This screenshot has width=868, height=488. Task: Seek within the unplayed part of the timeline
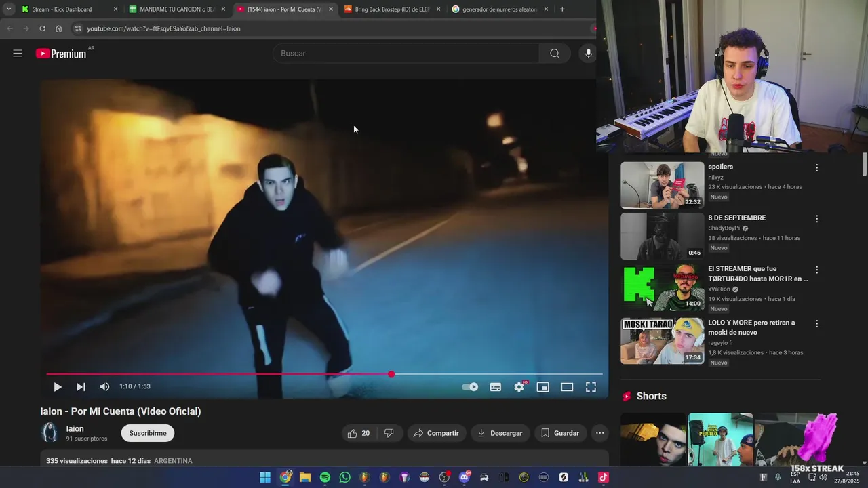tap(498, 374)
